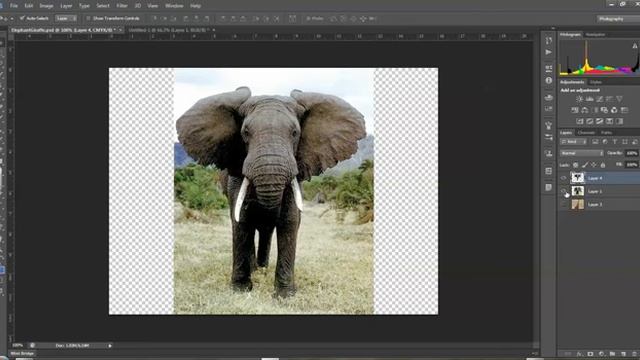Image resolution: width=640 pixels, height=360 pixels.
Task: Select Layer 1 thumbnail in Layers panel
Action: click(578, 191)
